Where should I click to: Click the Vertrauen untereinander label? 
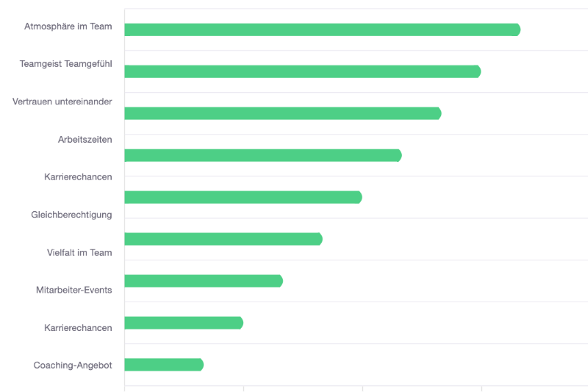coord(62,101)
